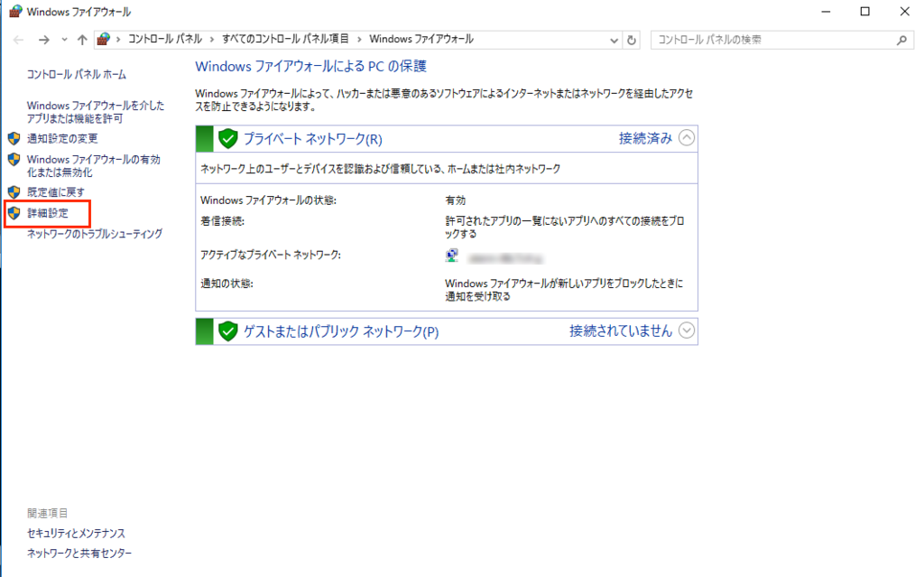The height and width of the screenshot is (577, 924).
Task: Open セキュリティとメンテナンス link
Action: tap(76, 534)
